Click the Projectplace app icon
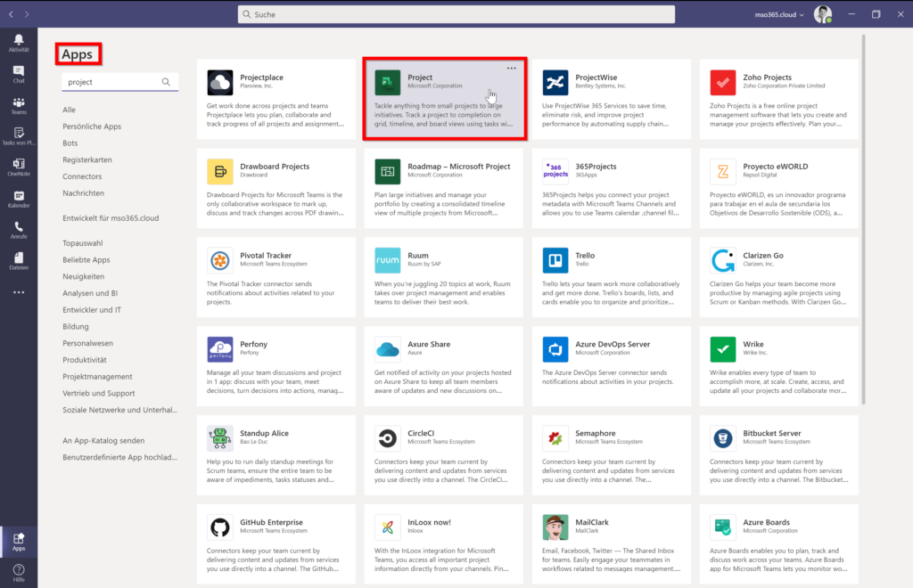This screenshot has width=913, height=588. 219,83
